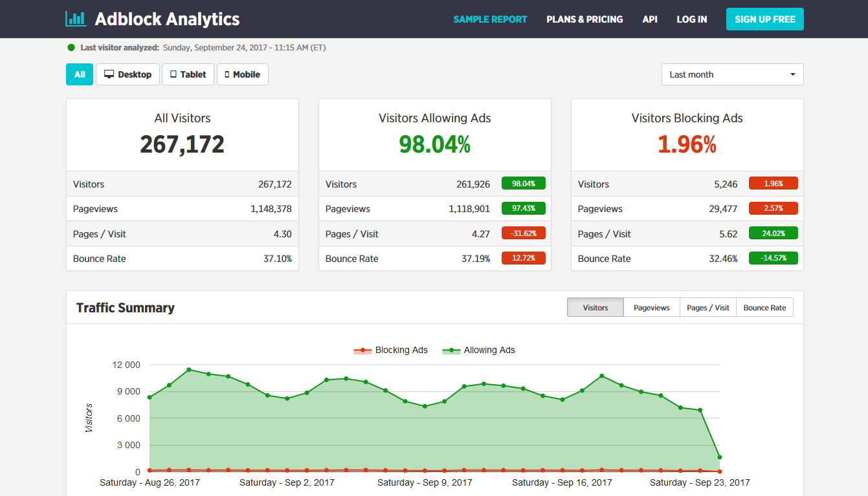The width and height of the screenshot is (868, 496).
Task: Select the Pages / Visit tab
Action: [707, 307]
